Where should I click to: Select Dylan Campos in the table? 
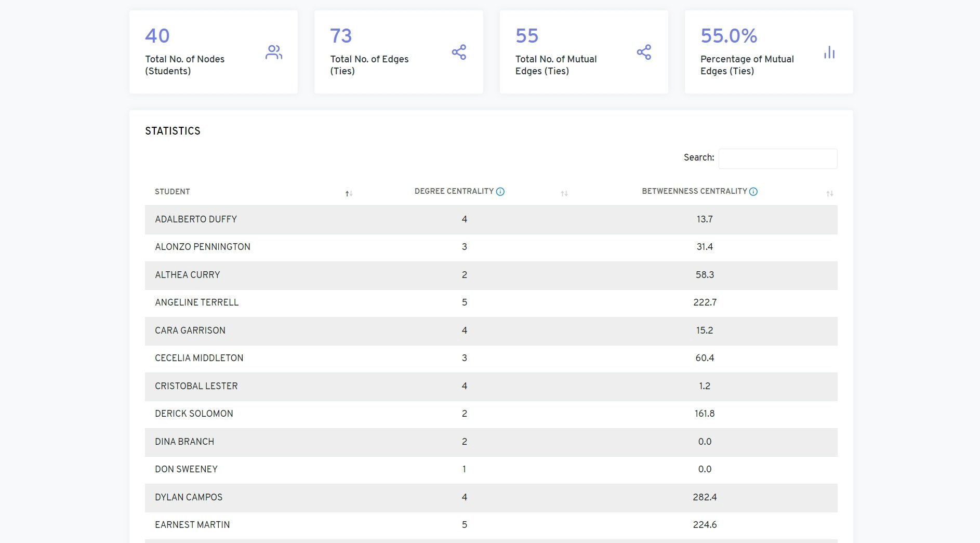coord(189,497)
